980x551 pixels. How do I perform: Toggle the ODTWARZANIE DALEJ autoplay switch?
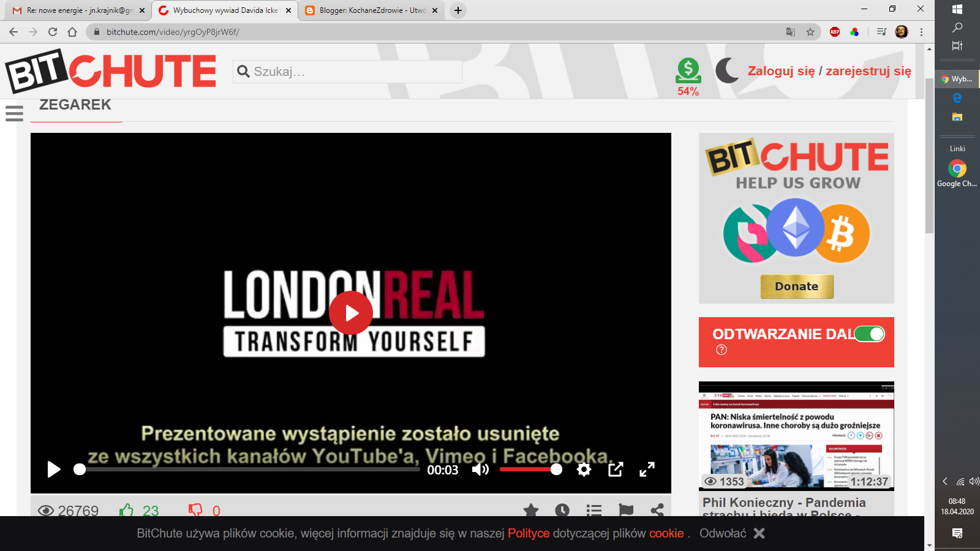[870, 334]
